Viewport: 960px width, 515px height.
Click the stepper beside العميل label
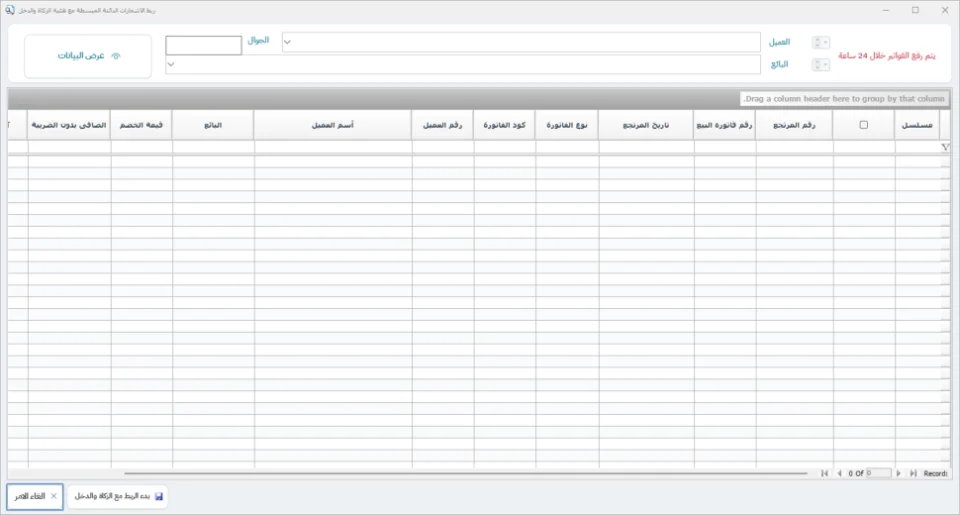[x=820, y=42]
